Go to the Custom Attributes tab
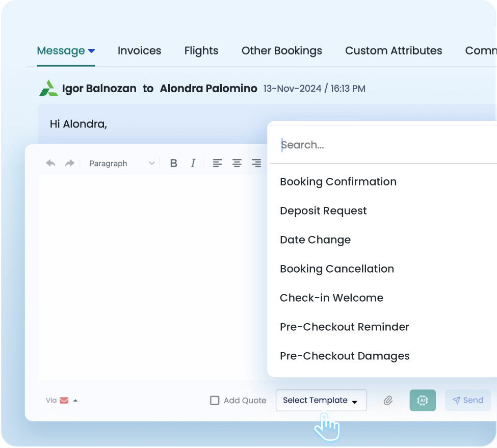 pos(394,50)
